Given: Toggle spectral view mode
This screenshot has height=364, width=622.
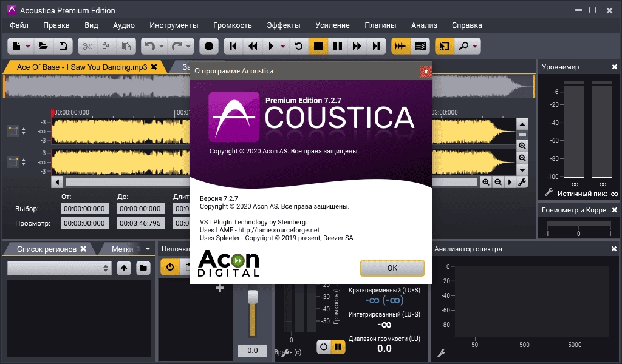Looking at the screenshot, I should point(420,46).
